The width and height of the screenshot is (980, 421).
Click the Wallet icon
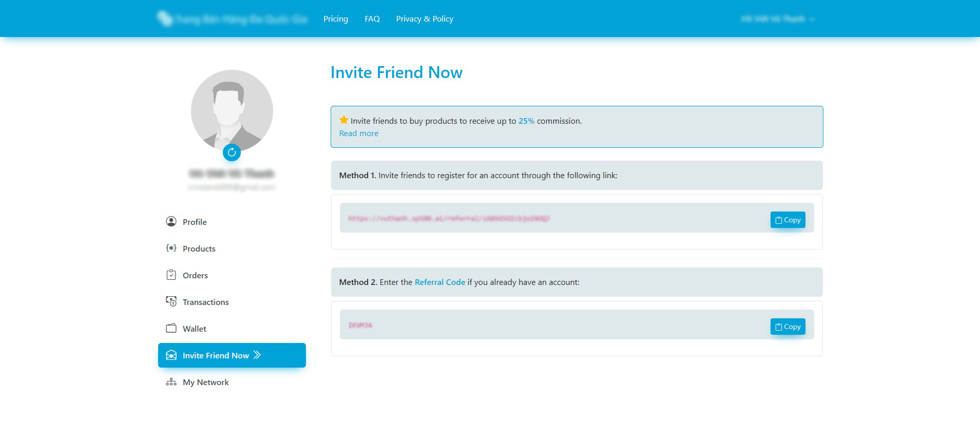coord(171,328)
